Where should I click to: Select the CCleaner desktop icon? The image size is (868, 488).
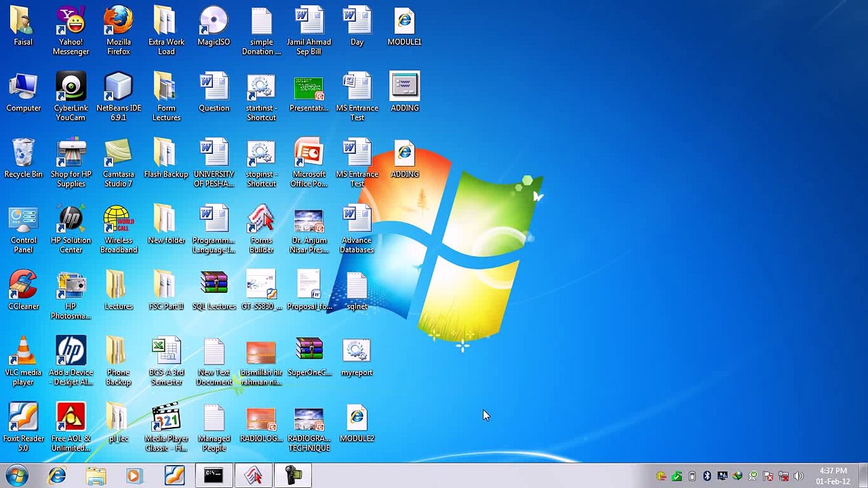(23, 291)
